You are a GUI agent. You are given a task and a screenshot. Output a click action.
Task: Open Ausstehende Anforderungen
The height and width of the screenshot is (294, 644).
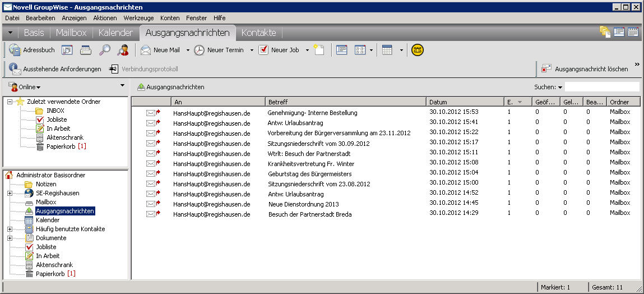[55, 69]
